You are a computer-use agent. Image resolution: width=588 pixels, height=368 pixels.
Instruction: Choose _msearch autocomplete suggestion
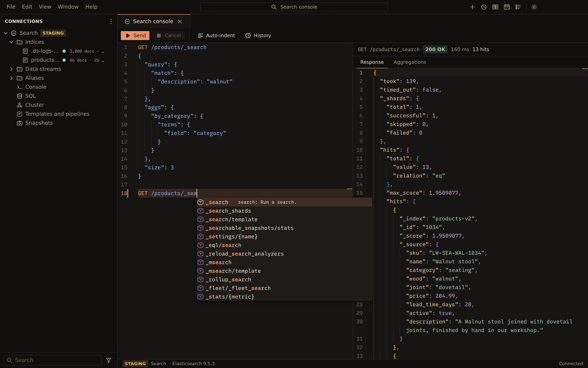pyautogui.click(x=284, y=262)
